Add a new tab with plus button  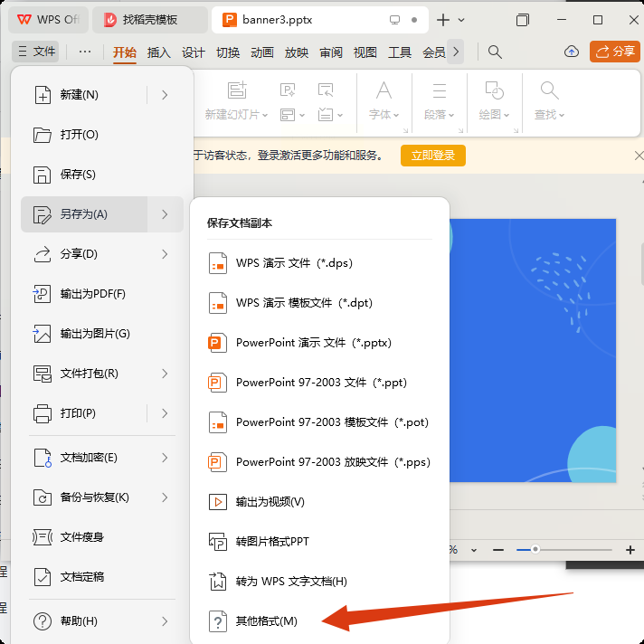[x=443, y=20]
